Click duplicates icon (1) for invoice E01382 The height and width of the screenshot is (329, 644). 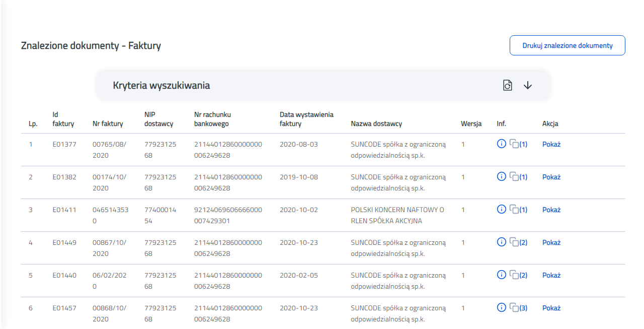(x=518, y=177)
